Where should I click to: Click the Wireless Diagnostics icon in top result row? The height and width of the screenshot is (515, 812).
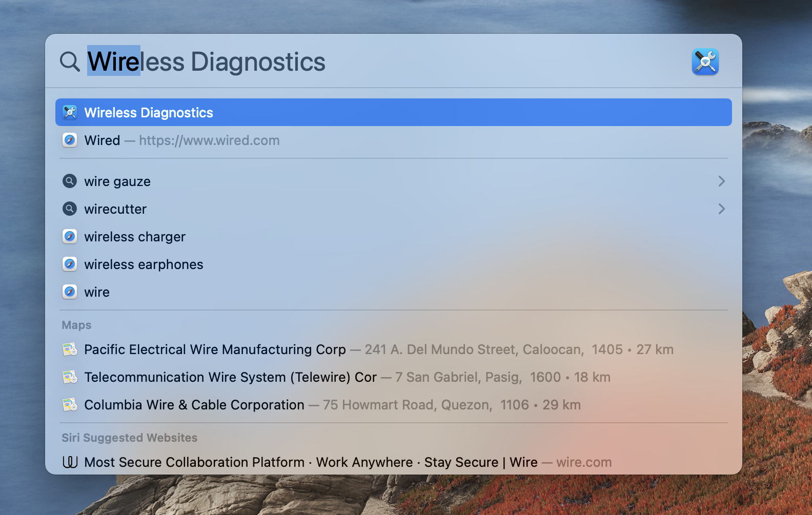[70, 112]
